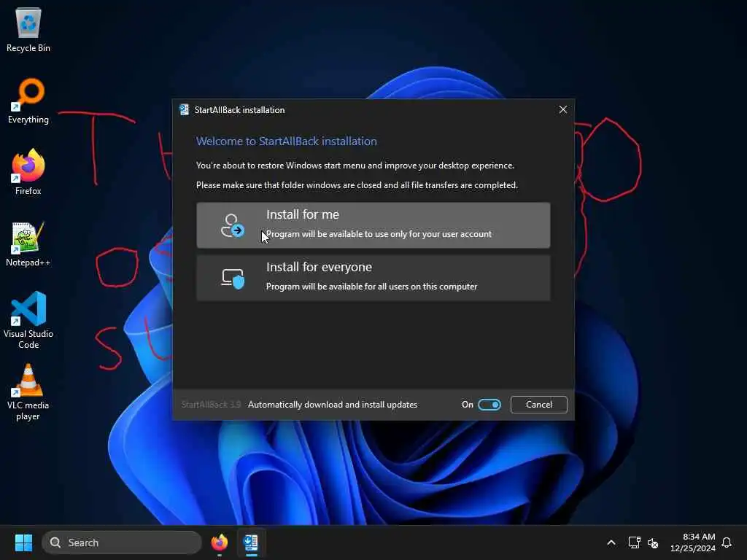Screen dimensions: 747x560
Task: Click the Install for me user icon
Action: [x=233, y=226]
